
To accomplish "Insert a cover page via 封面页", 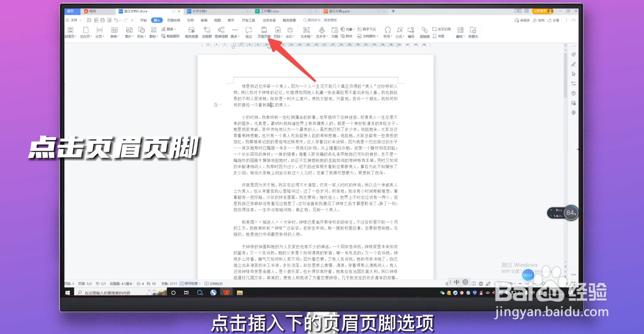I will click(x=70, y=33).
